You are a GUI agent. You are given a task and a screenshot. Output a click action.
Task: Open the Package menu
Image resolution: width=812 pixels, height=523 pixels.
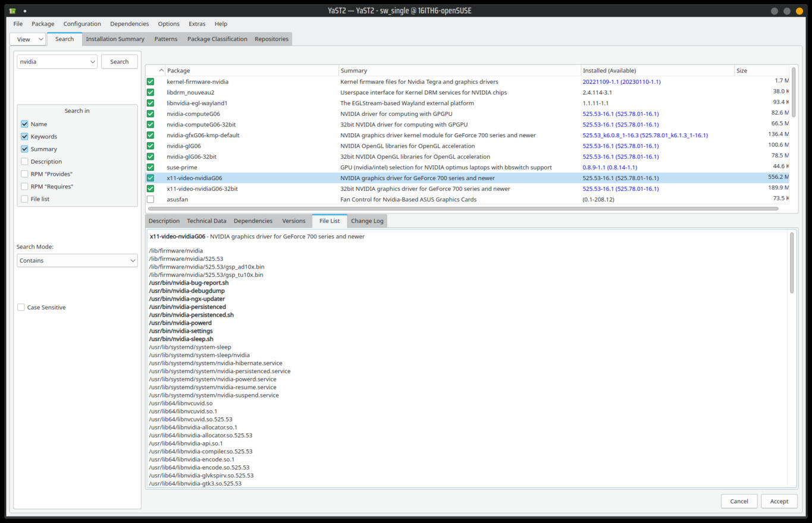[x=43, y=24]
